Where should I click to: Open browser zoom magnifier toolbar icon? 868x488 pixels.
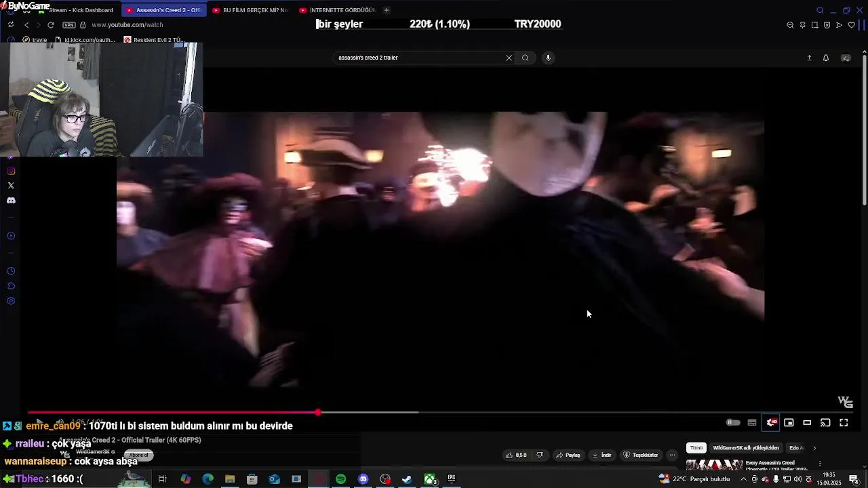[x=790, y=25]
